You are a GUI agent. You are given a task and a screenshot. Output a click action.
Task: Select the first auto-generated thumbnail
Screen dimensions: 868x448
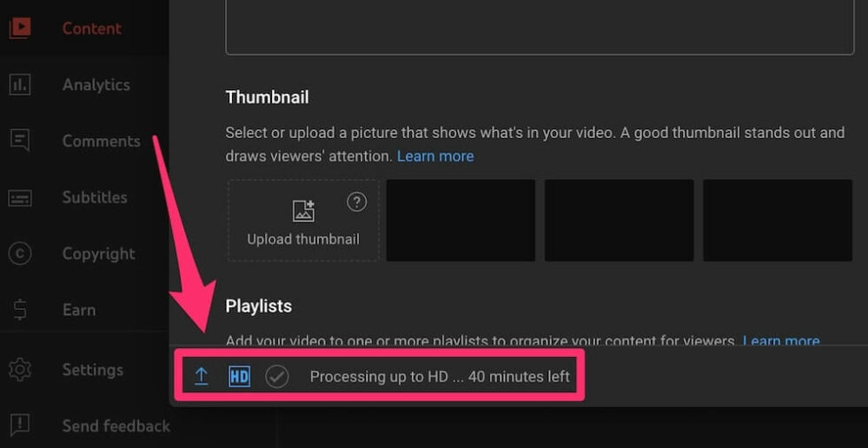[x=461, y=220]
